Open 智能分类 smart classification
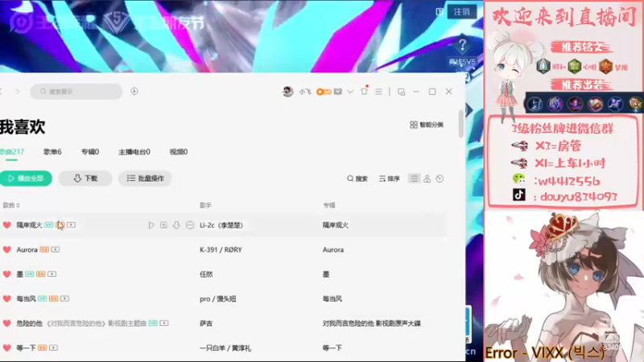644x362 pixels. tap(427, 125)
